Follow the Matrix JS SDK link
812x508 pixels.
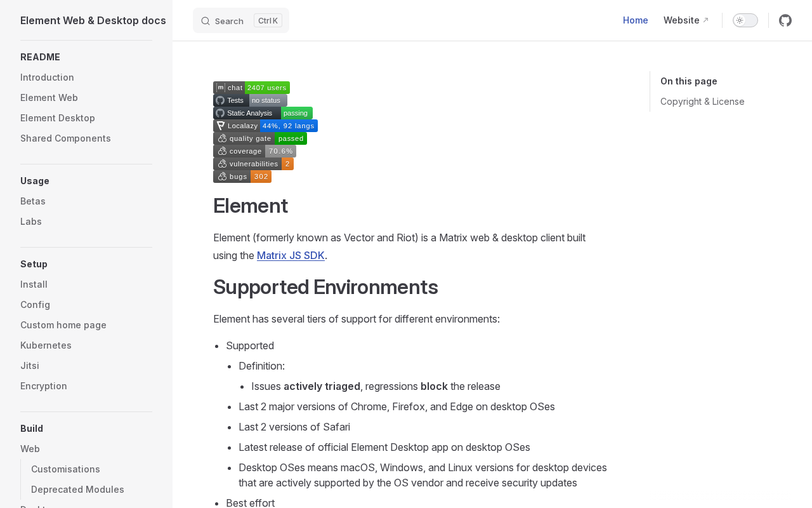coord(291,255)
